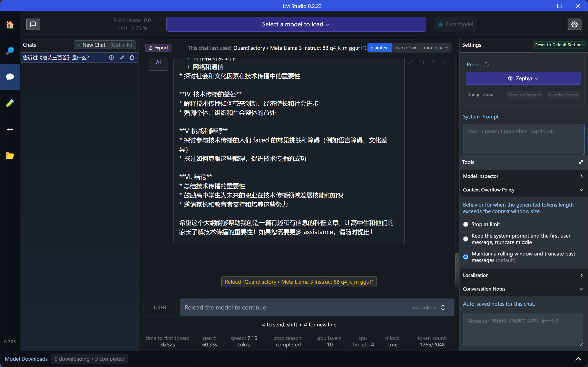The width and height of the screenshot is (588, 367).
Task: Open the Zephyr preset dropdown
Action: point(523,78)
